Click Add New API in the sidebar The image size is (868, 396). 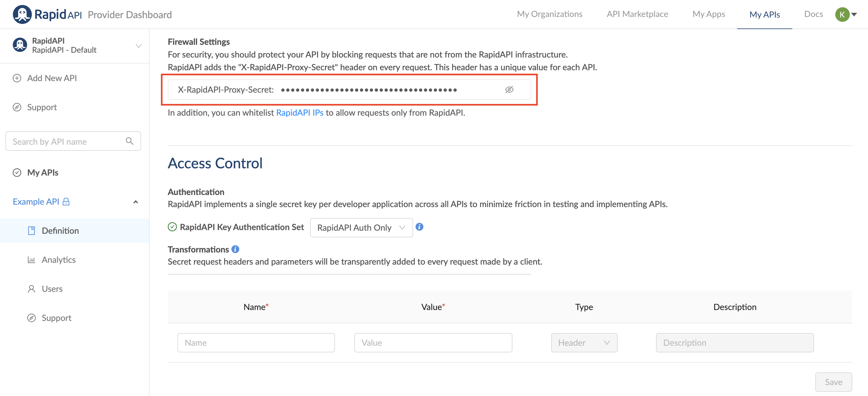click(x=52, y=78)
